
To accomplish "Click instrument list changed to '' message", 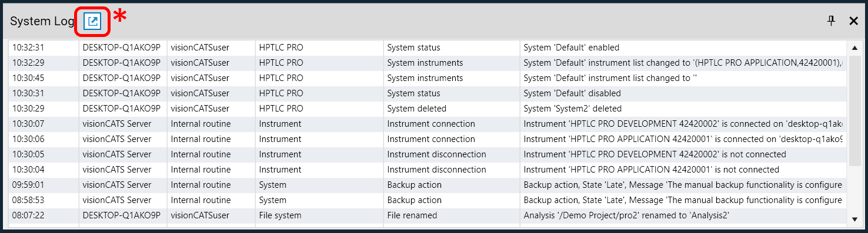I will click(610, 78).
